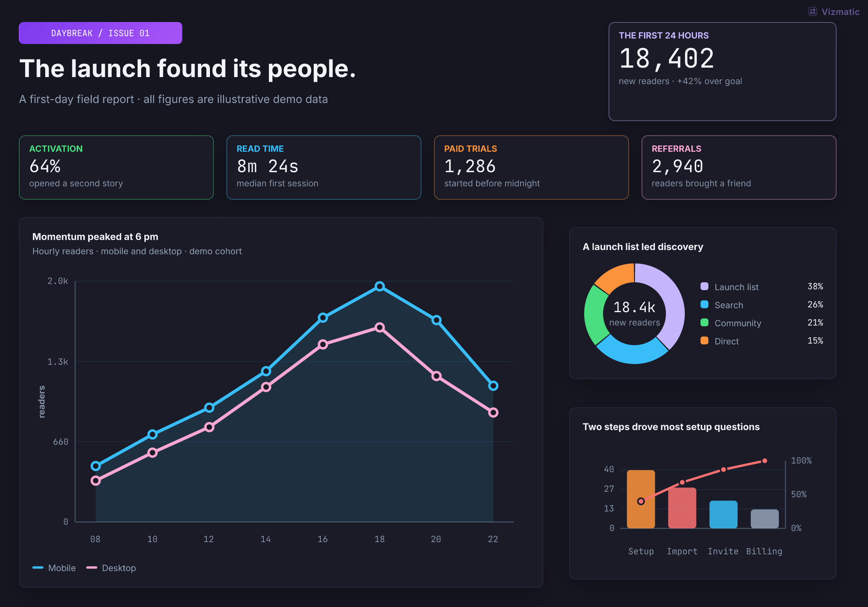The width and height of the screenshot is (868, 607).
Task: Click the Community green legend swatch
Action: (x=704, y=322)
